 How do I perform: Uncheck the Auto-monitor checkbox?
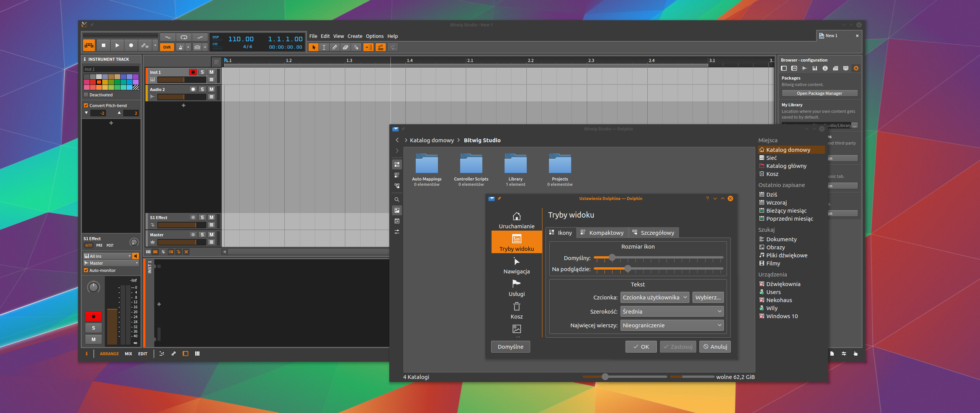(x=86, y=270)
